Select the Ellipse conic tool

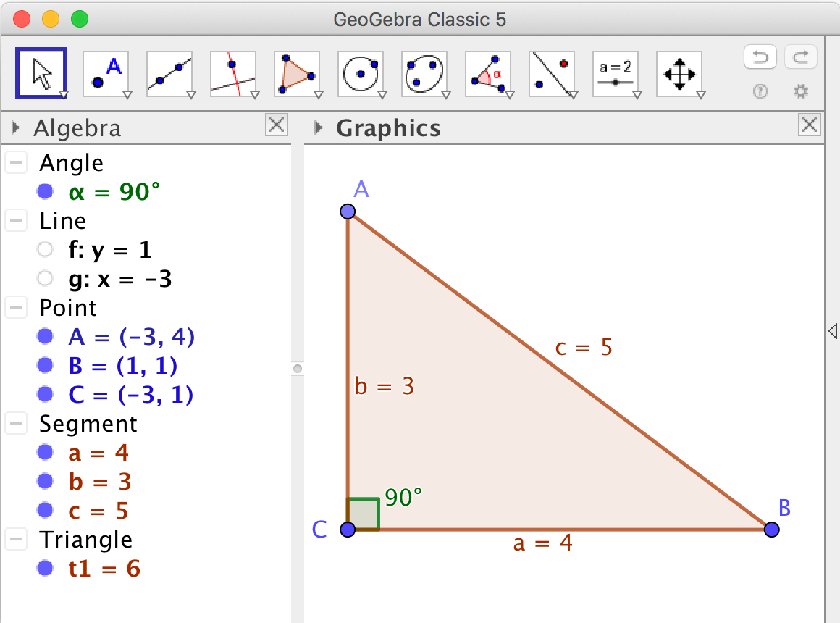click(425, 74)
